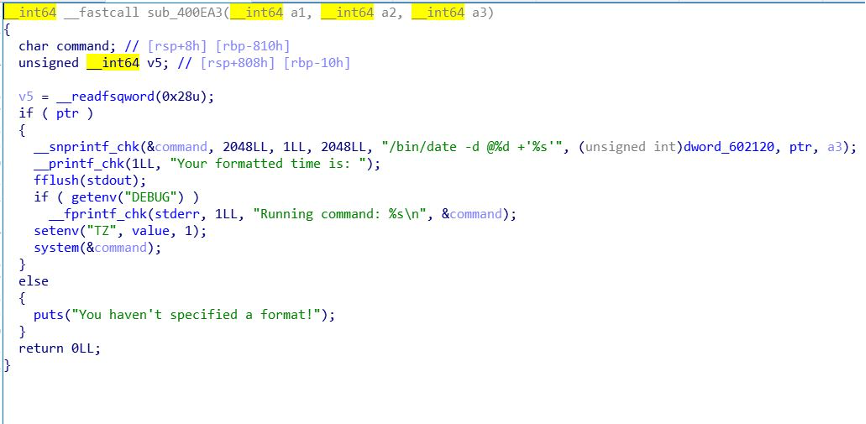Click the __snprintf_chk function call

[87, 147]
